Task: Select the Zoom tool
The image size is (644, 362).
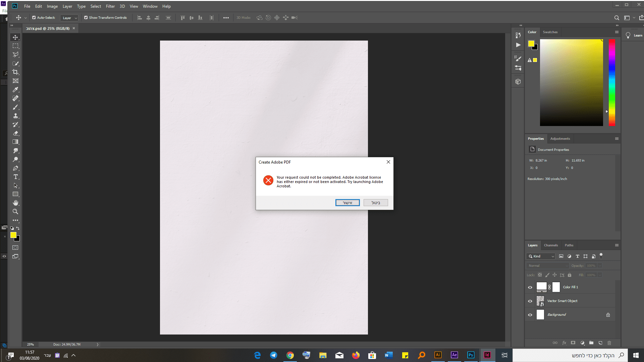Action: tap(15, 212)
